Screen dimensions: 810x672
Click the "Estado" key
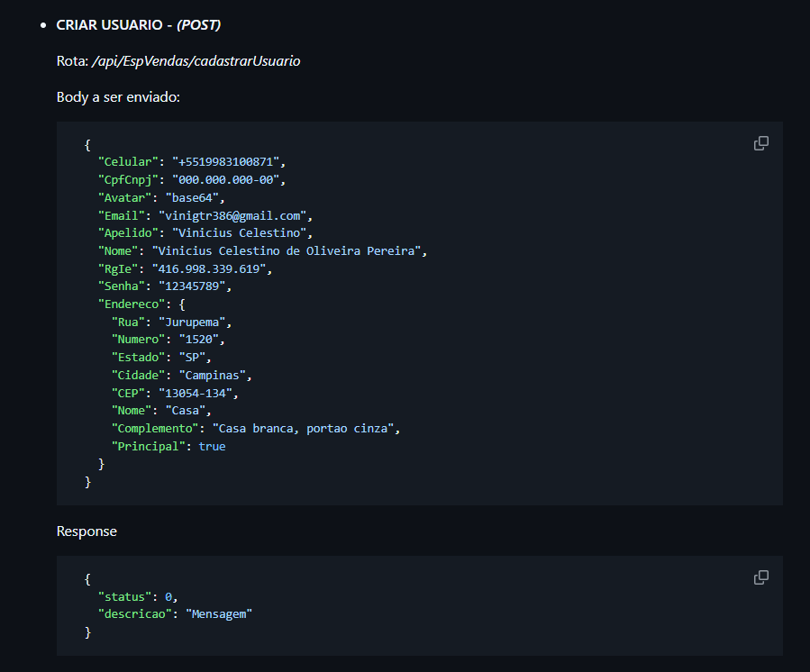(138, 358)
